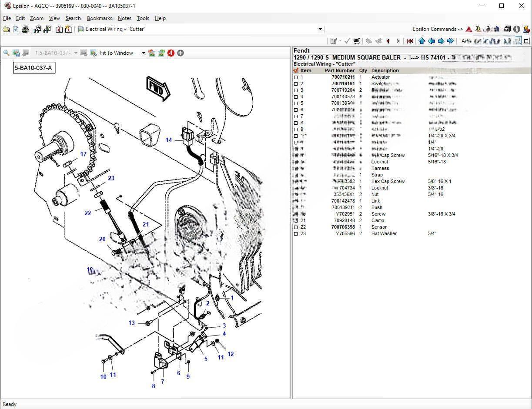Click the magnifier zoom icon above diagram
This screenshot has width=532, height=409.
tap(6, 53)
